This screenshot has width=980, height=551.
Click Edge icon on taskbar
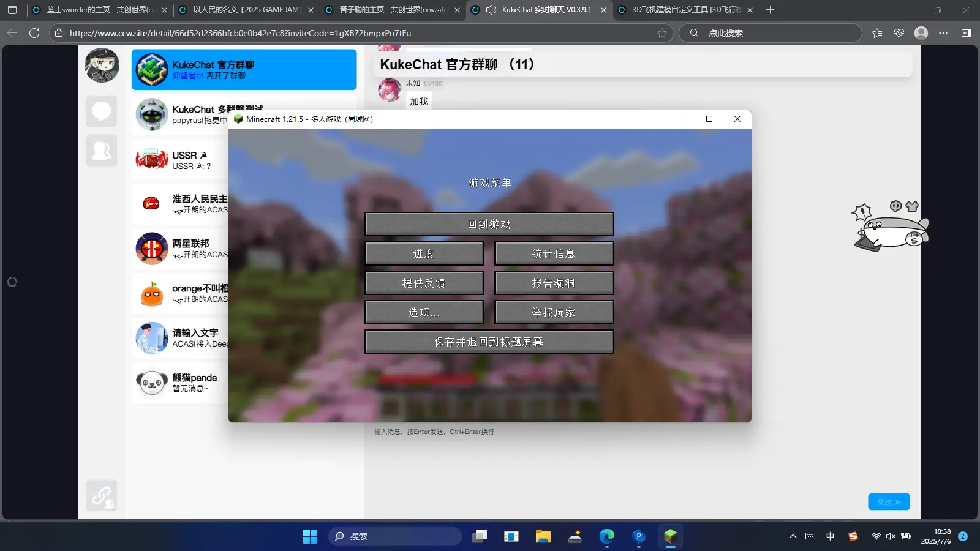[607, 536]
